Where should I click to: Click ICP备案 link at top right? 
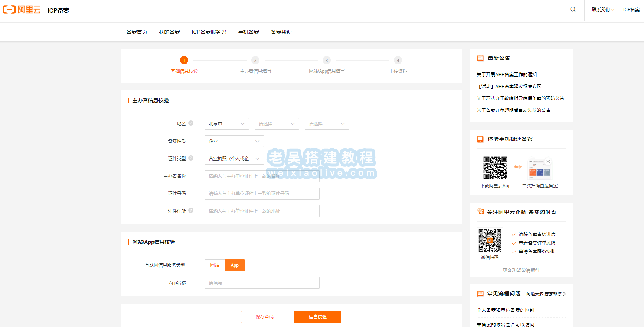[x=631, y=10]
